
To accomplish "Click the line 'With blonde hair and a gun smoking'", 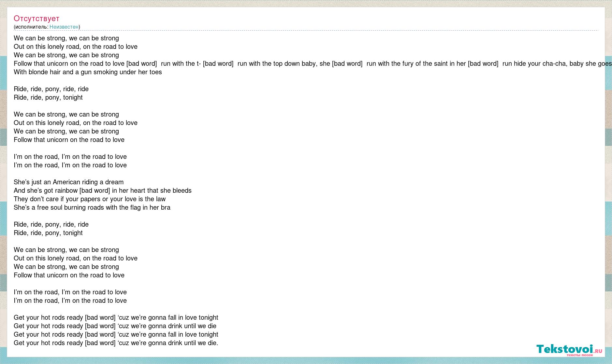I will pos(88,72).
